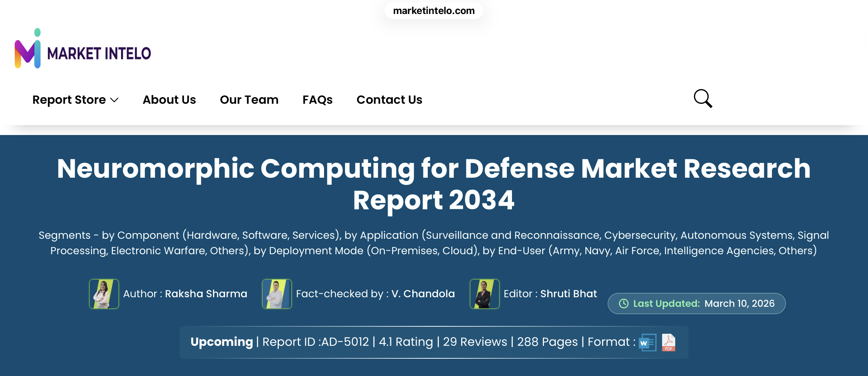The height and width of the screenshot is (376, 868).
Task: Click the marketintelo.com address pill
Action: (x=434, y=11)
